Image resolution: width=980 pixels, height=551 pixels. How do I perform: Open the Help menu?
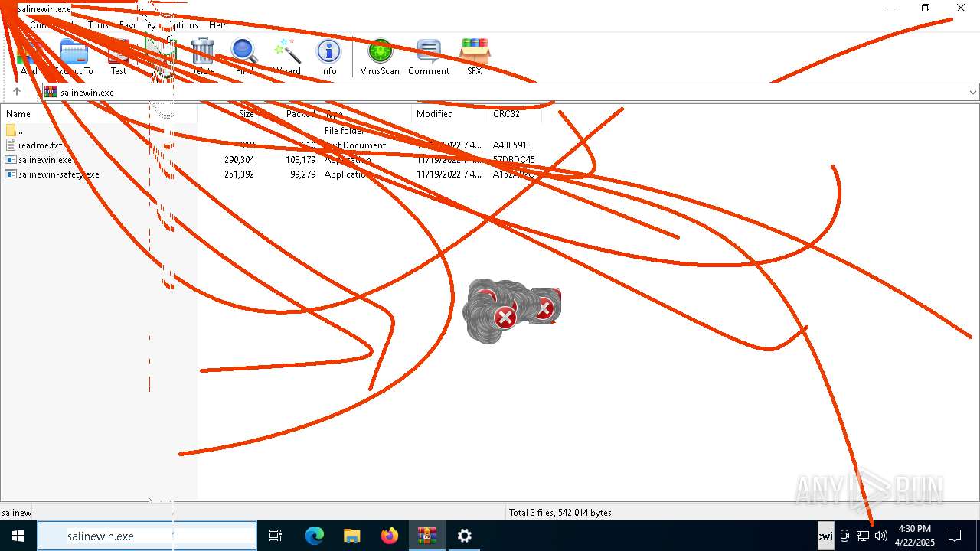[x=218, y=25]
